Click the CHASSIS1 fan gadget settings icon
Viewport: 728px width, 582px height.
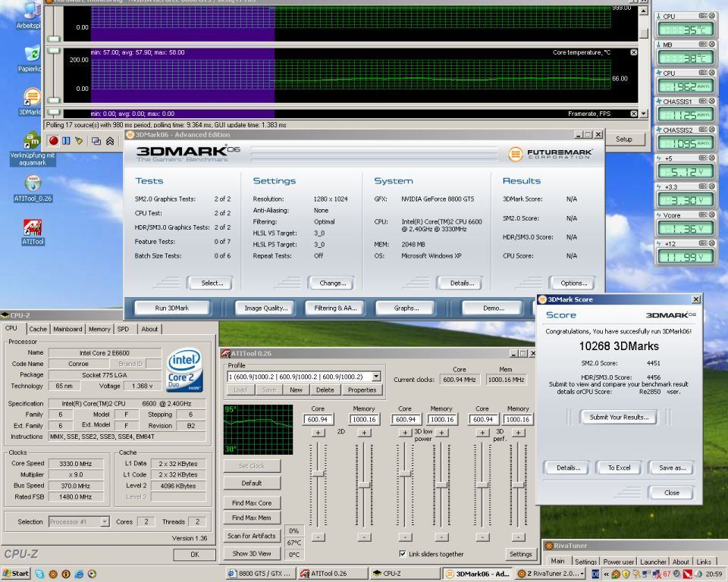[x=703, y=101]
